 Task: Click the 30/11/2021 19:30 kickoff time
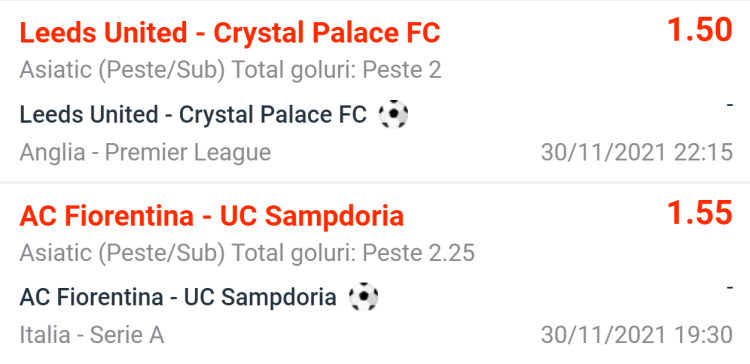pyautogui.click(x=637, y=335)
